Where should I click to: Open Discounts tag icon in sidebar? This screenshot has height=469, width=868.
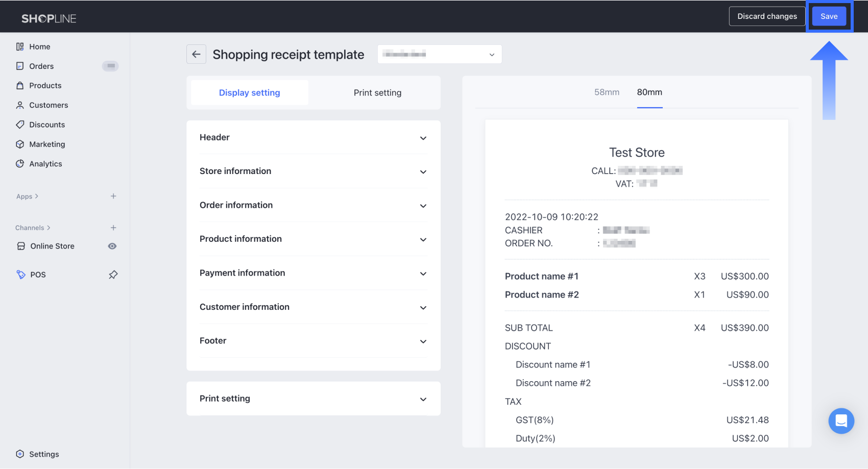[20, 125]
